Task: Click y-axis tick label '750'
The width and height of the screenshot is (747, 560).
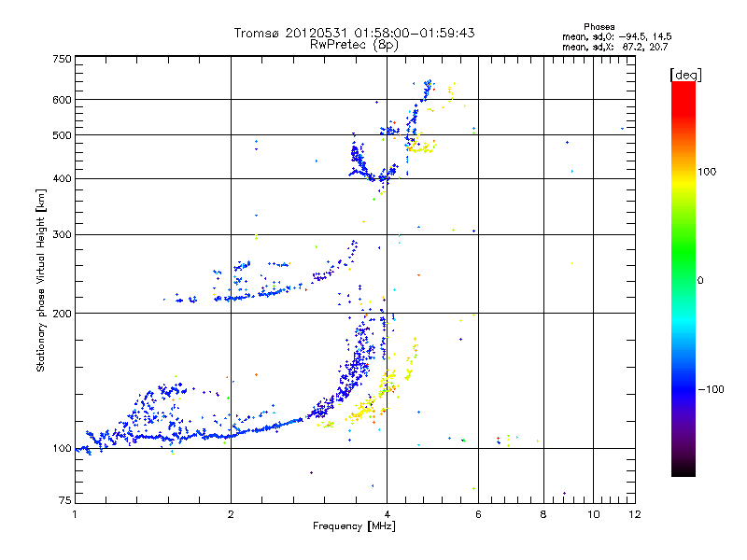Action: tap(63, 60)
